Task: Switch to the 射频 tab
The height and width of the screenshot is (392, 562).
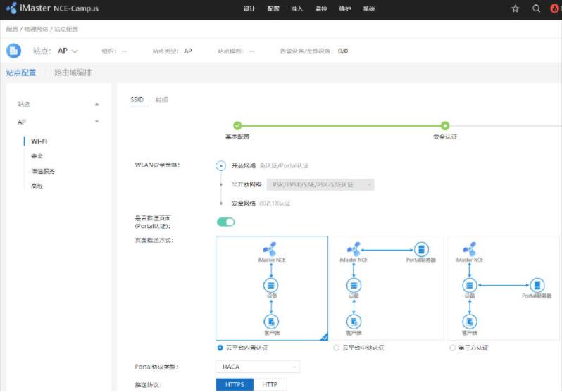Action: coord(161,100)
